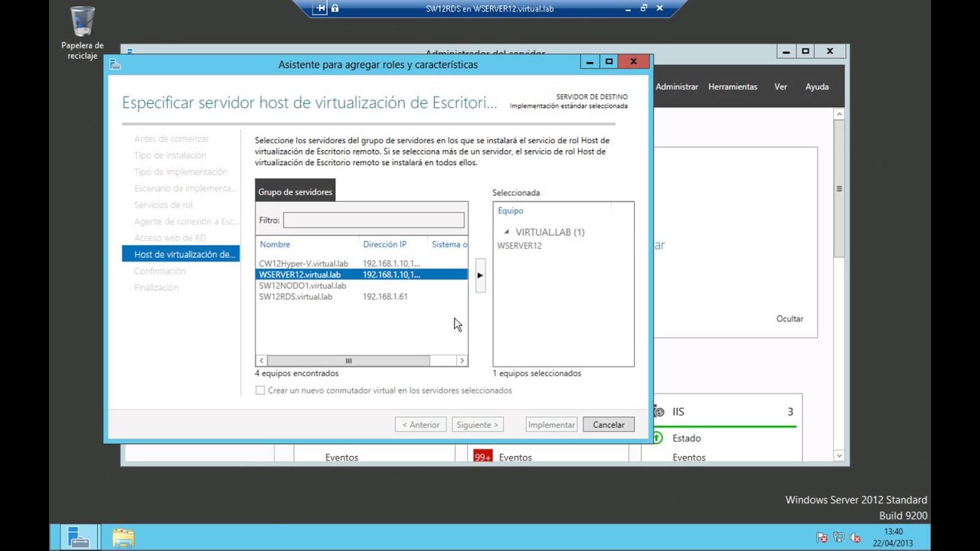Screen dimensions: 980x551
Task: Select 'Host de virtualización de...' wizard step
Action: click(181, 254)
